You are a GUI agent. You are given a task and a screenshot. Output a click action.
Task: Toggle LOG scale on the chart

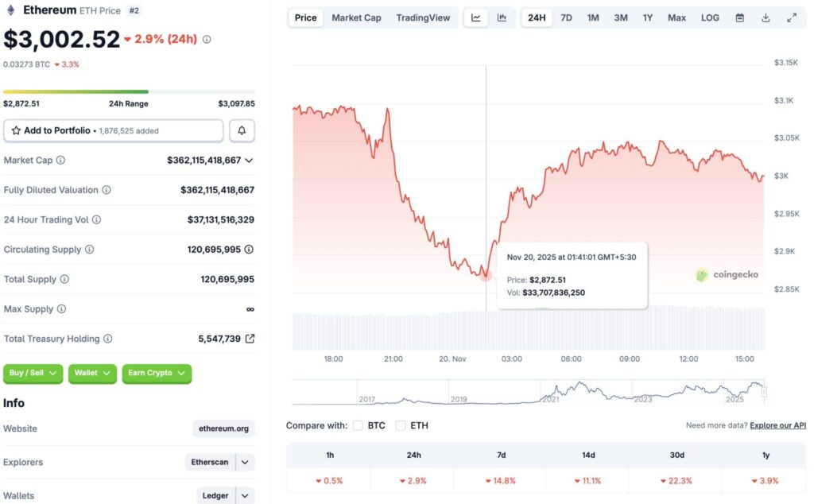click(x=710, y=17)
